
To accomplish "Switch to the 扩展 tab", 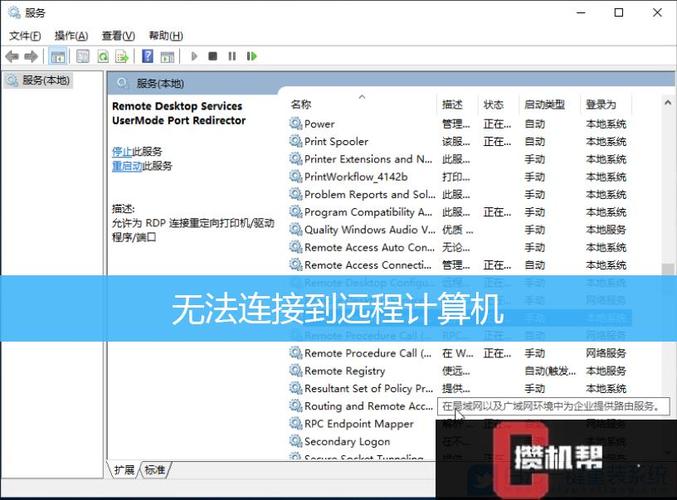I will (x=124, y=470).
